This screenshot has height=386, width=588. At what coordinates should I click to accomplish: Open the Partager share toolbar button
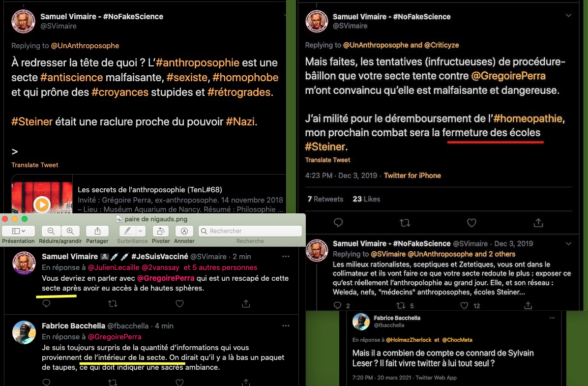pos(97,231)
